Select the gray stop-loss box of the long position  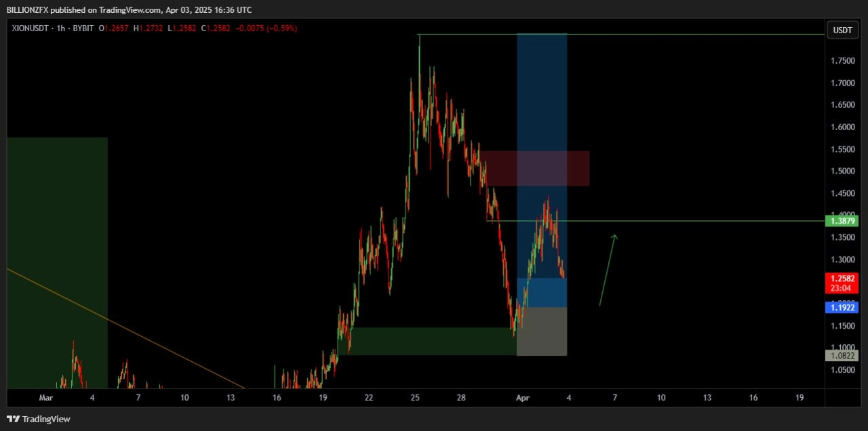click(542, 331)
